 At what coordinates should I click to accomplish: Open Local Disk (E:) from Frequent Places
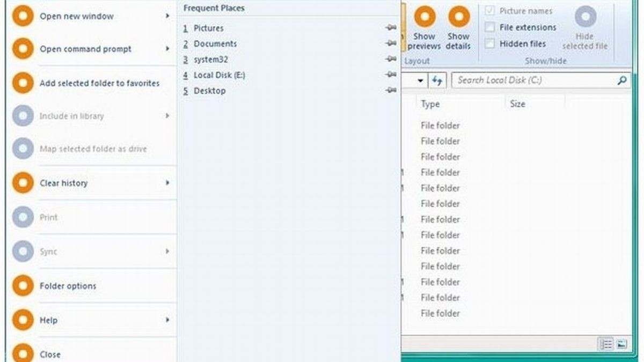click(x=219, y=75)
